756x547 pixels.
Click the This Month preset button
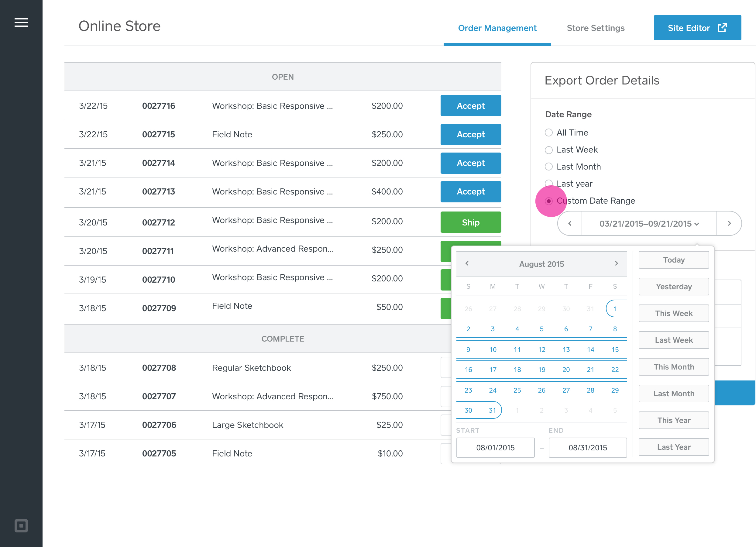coord(673,367)
